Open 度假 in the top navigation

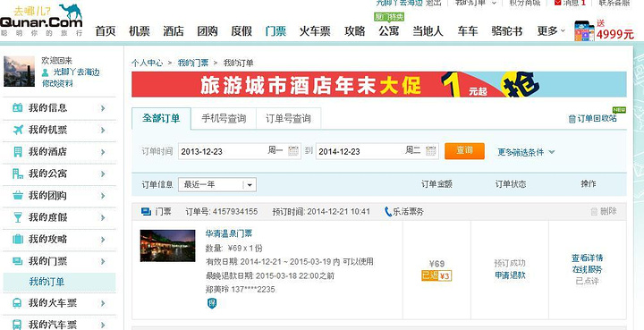241,30
